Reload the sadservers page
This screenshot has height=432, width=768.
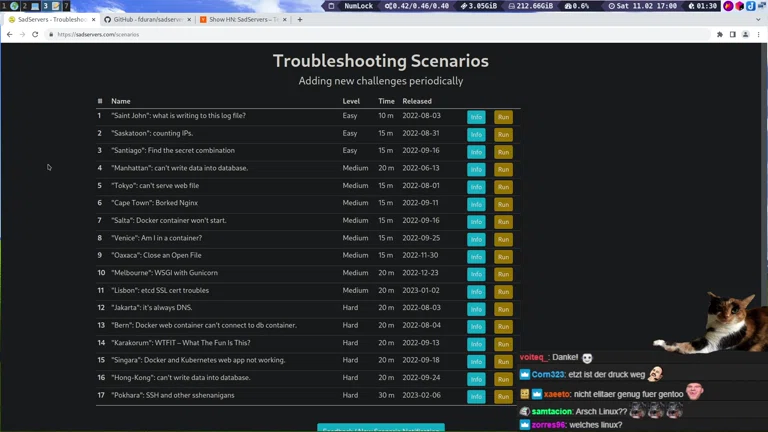35,34
